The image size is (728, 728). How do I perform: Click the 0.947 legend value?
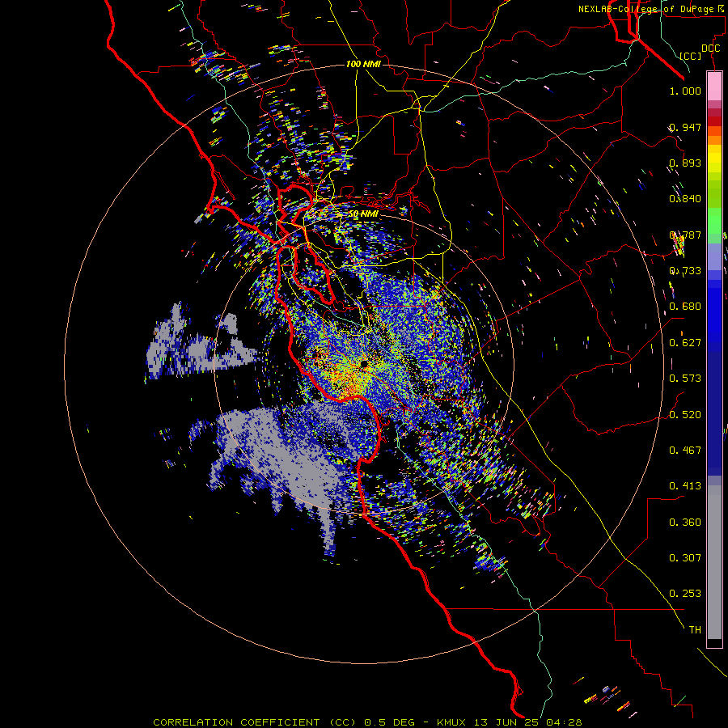click(685, 127)
